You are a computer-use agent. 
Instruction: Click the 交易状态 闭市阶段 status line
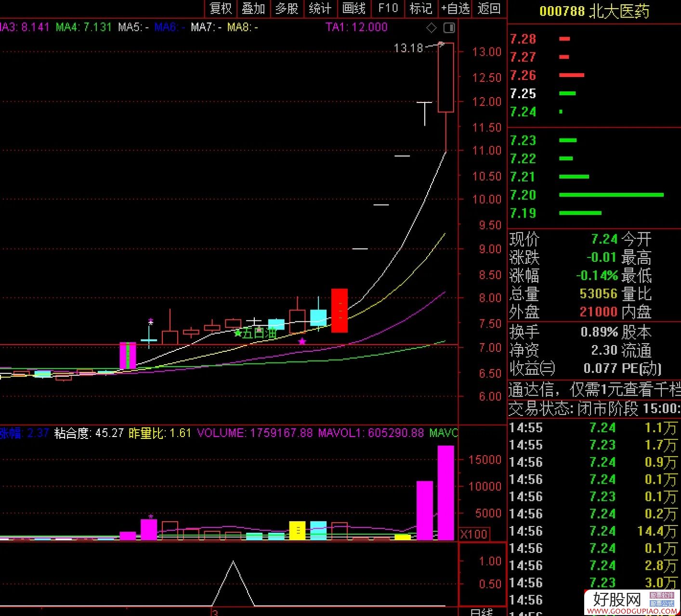click(594, 409)
